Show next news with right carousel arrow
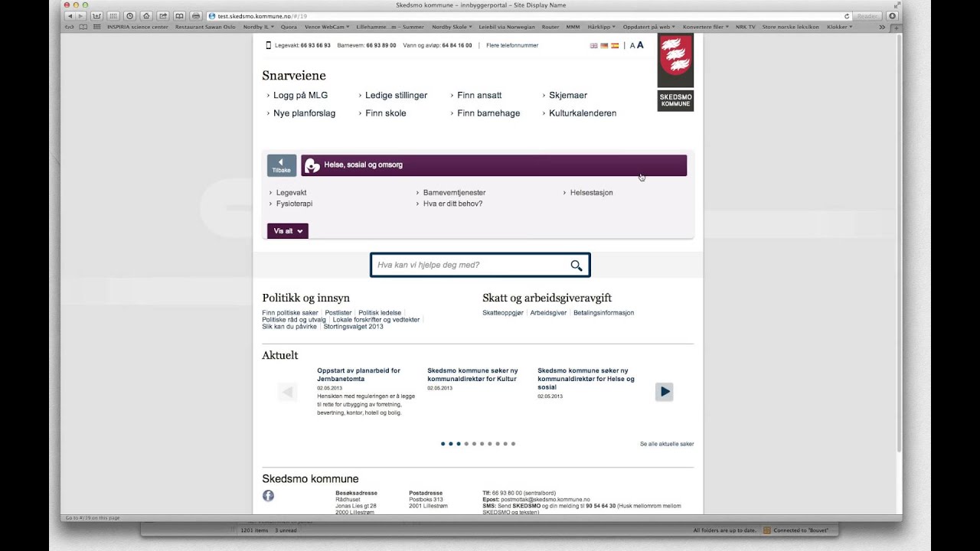The height and width of the screenshot is (551, 980). click(665, 392)
